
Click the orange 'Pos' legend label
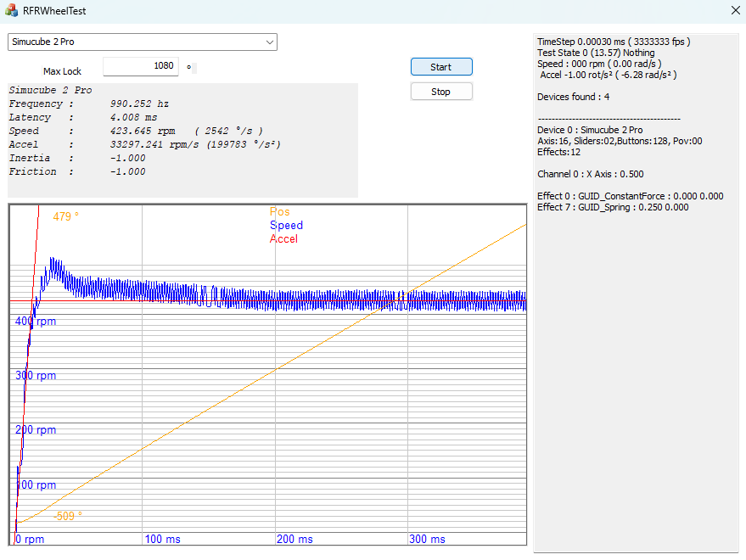(x=280, y=212)
